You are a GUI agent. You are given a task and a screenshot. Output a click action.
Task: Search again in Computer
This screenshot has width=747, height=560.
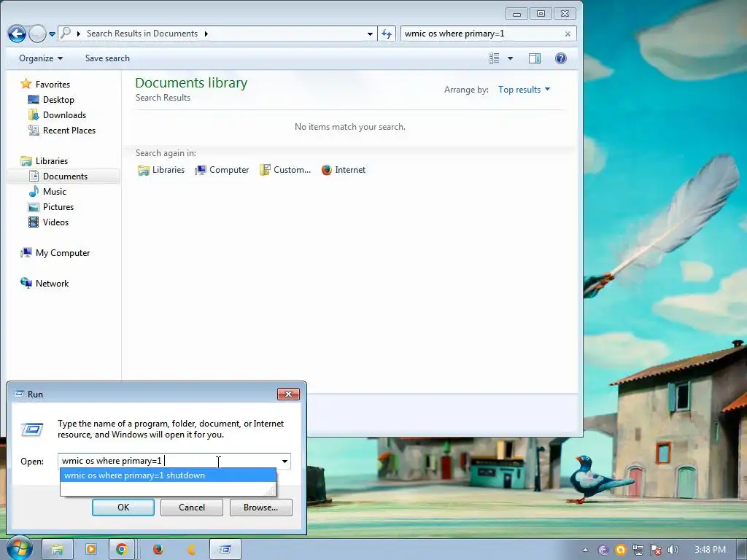click(x=222, y=170)
